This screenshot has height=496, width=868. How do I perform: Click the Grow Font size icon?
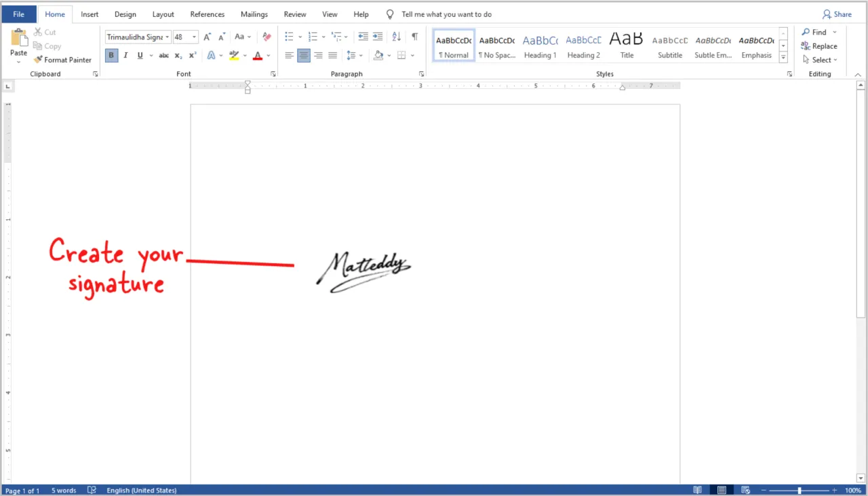208,37
